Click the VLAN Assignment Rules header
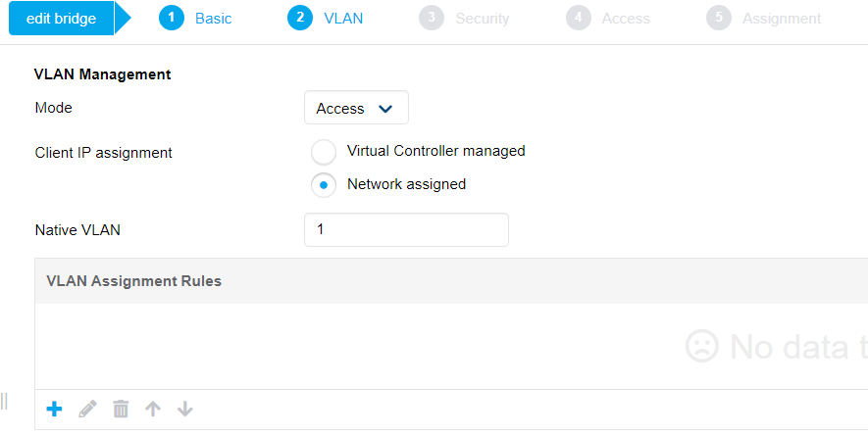 click(x=134, y=281)
